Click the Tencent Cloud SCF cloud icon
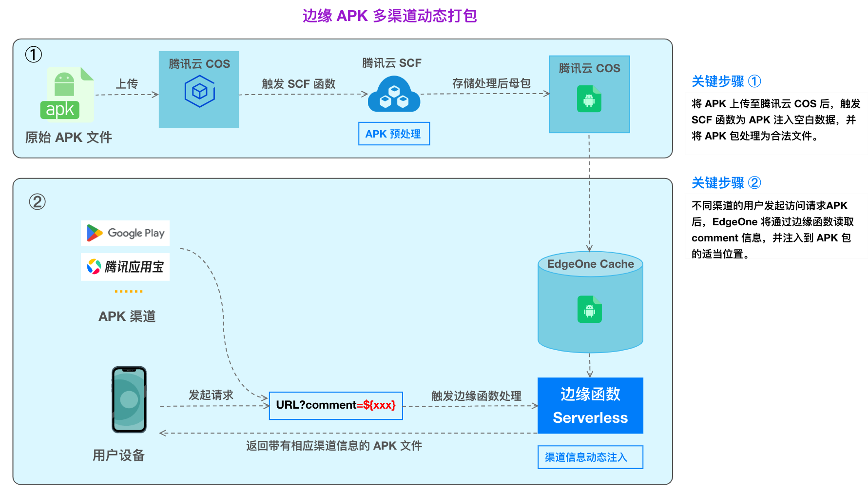The height and width of the screenshot is (494, 868). click(394, 94)
